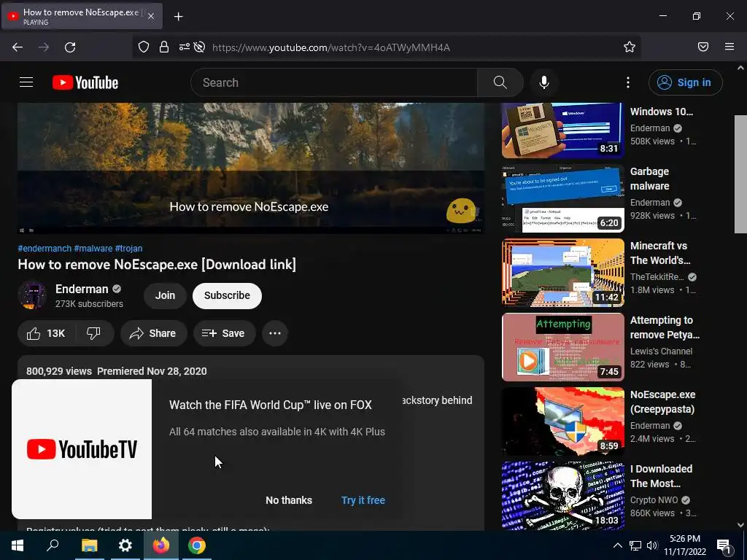The image size is (747, 560).
Task: Click the Enderman verified badge
Action: (x=117, y=289)
